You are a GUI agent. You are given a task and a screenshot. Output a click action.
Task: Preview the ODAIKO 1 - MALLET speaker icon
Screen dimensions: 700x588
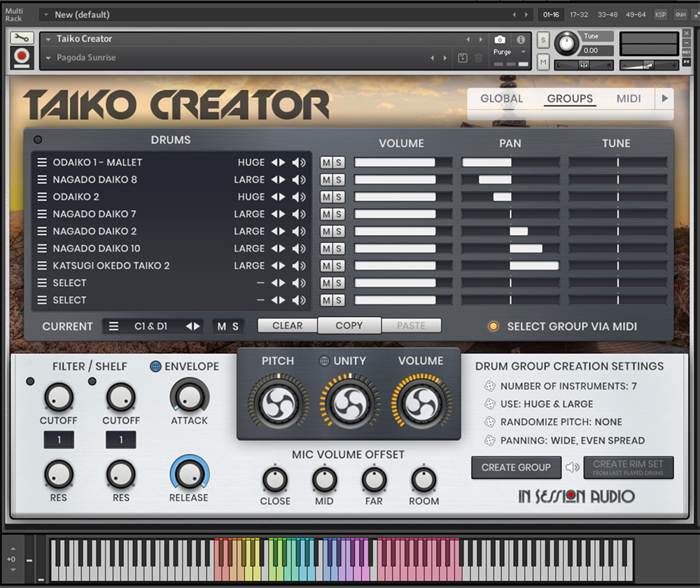click(299, 162)
